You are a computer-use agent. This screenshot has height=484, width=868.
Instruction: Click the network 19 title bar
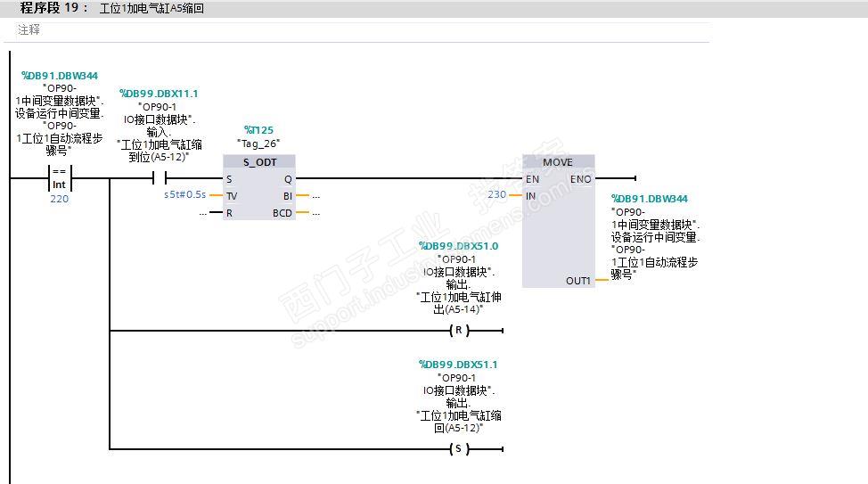(x=434, y=8)
